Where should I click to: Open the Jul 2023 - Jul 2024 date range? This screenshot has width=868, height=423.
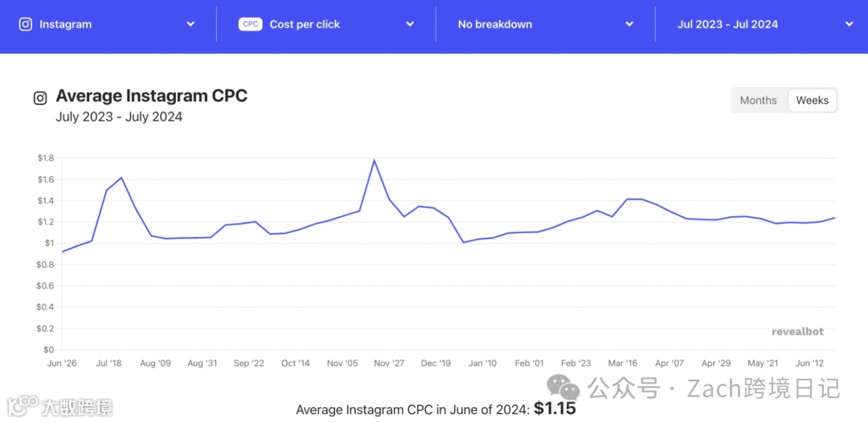tap(727, 24)
